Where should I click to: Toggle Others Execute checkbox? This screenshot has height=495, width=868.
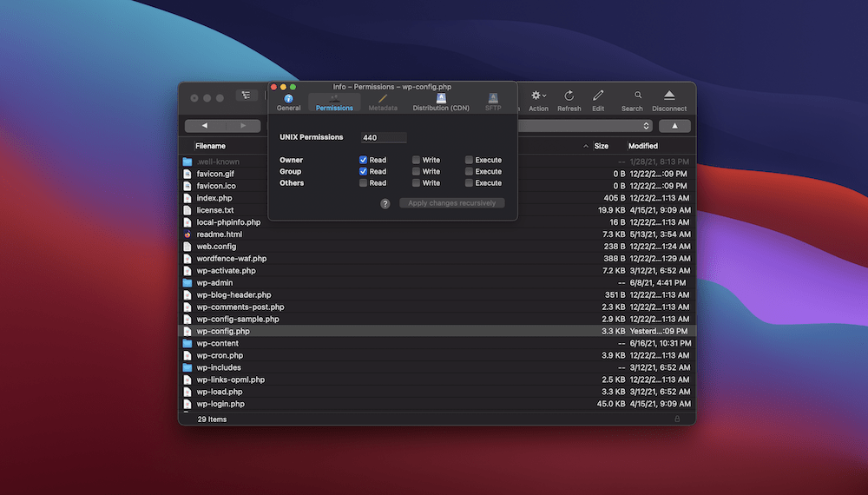[x=469, y=182]
